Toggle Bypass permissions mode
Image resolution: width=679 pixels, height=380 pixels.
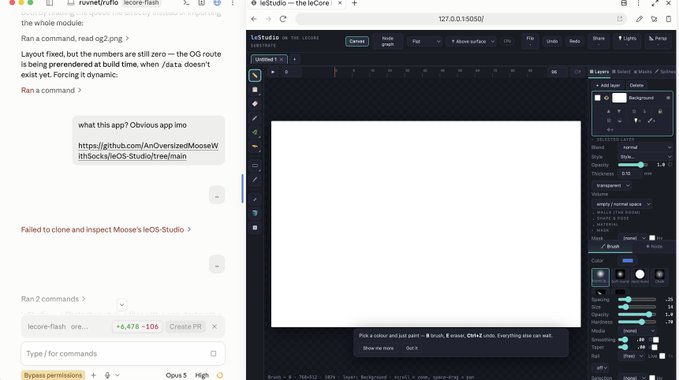click(x=53, y=375)
